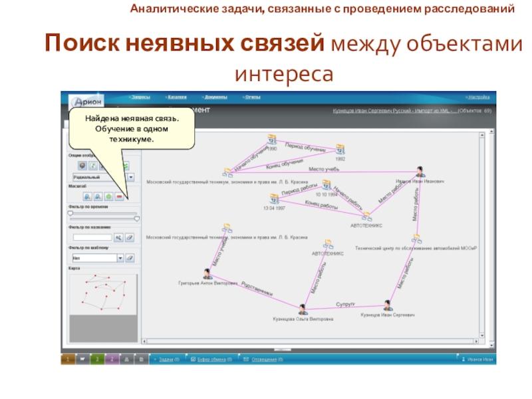Click the green zoom-in plus button
Image resolution: width=532 pixels, height=399 pixels.
point(108,197)
